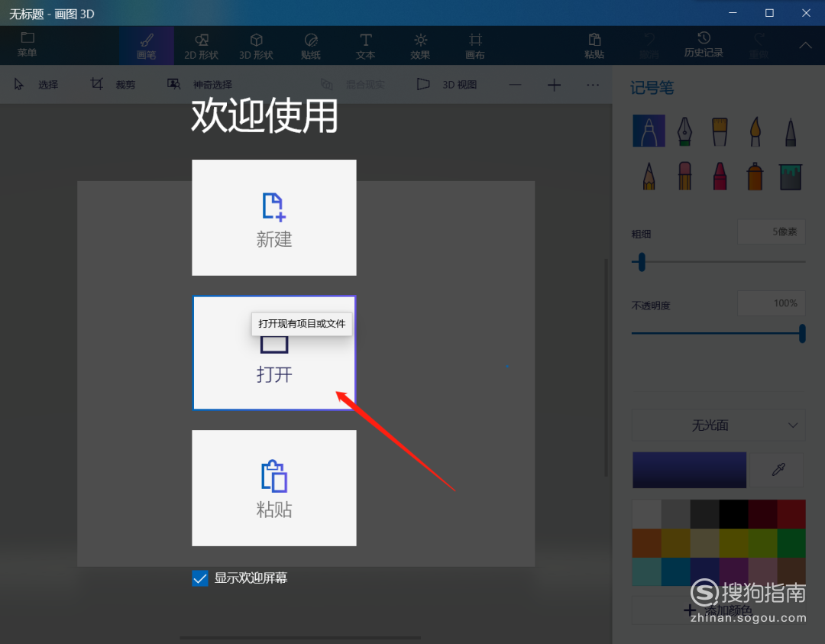Collapse the ribbon with the chevron up
Viewport: 825px width, 644px height.
pyautogui.click(x=806, y=45)
